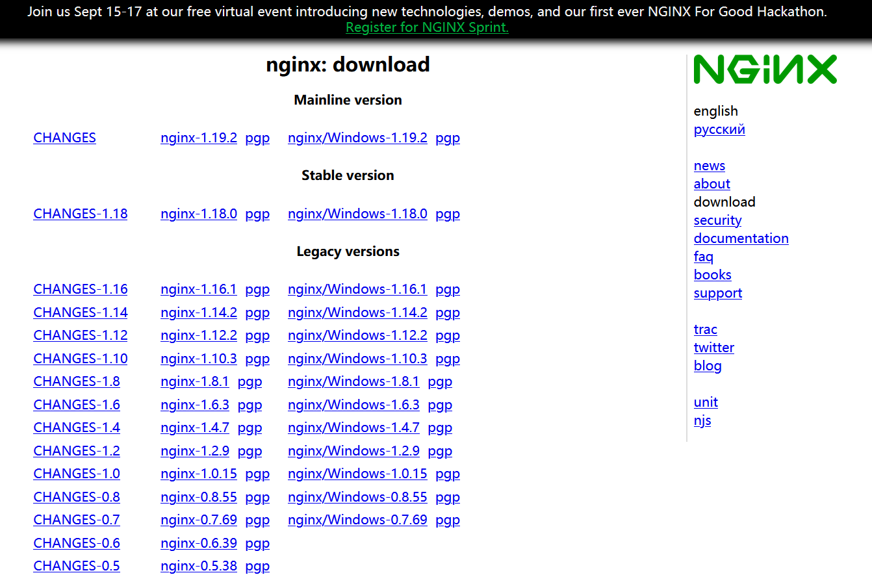Download nginx/Windows-1.10.3

point(357,359)
